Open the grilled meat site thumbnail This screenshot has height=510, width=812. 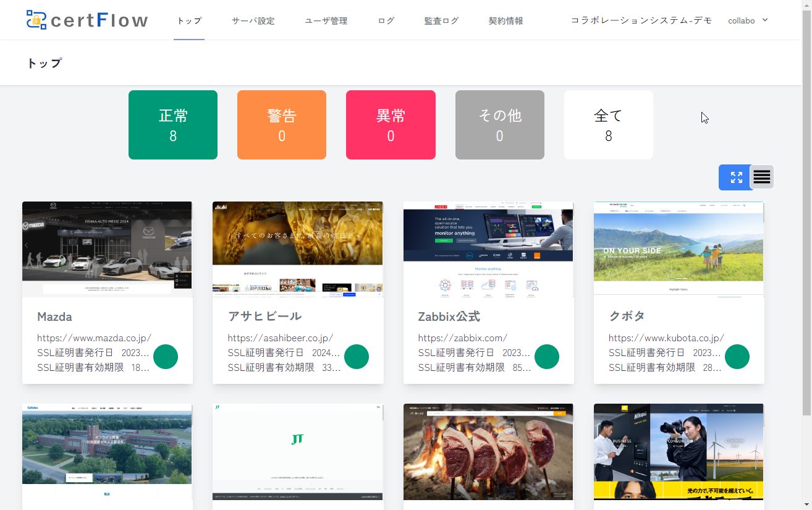488,452
